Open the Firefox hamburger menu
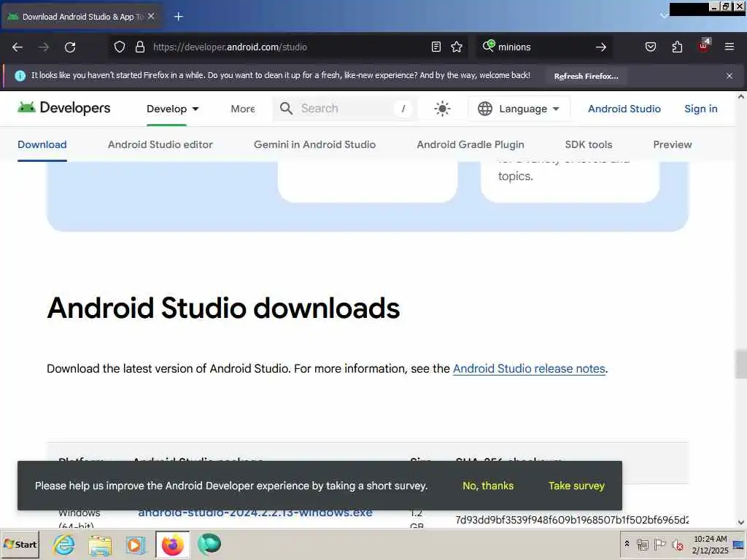This screenshot has width=747, height=560. tap(729, 47)
